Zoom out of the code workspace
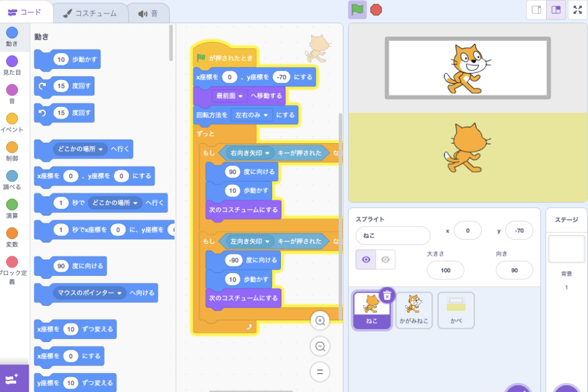 click(x=320, y=346)
